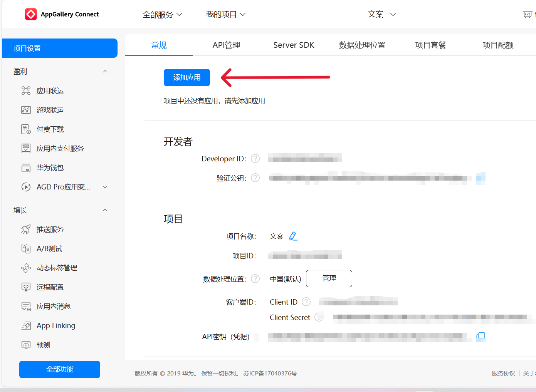Viewport: 536px width, 392px height.
Task: Open the 远程配置 icon
Action: point(26,287)
